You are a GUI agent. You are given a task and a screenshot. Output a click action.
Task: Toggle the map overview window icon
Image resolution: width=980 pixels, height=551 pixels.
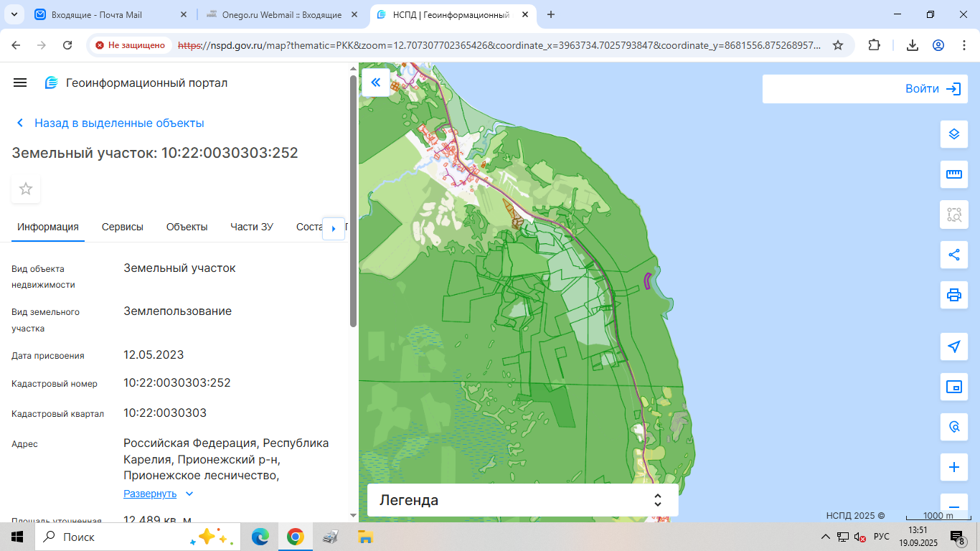[953, 387]
